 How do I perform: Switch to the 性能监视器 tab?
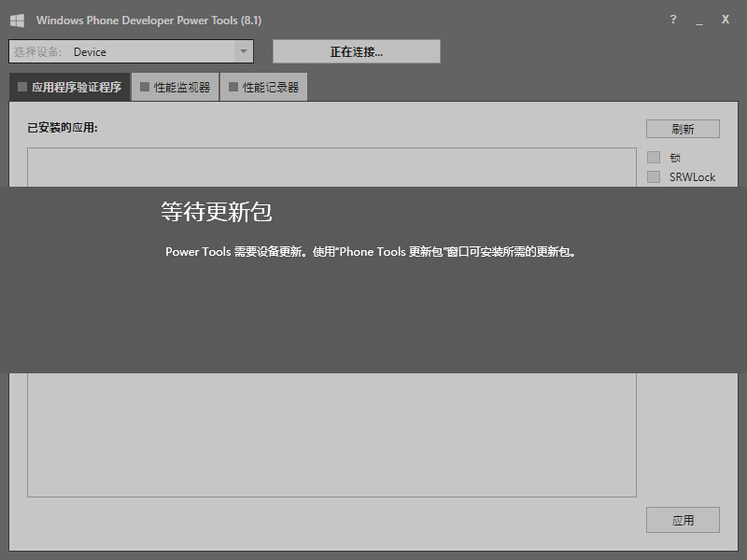(176, 87)
